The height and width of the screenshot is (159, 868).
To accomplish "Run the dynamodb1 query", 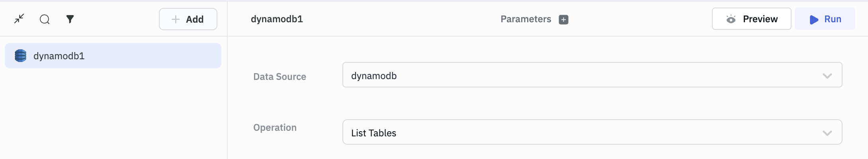I will pyautogui.click(x=825, y=19).
